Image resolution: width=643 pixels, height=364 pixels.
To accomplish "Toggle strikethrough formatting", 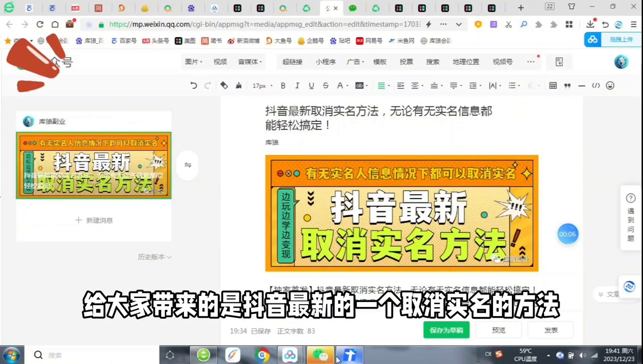I will pos(326,86).
